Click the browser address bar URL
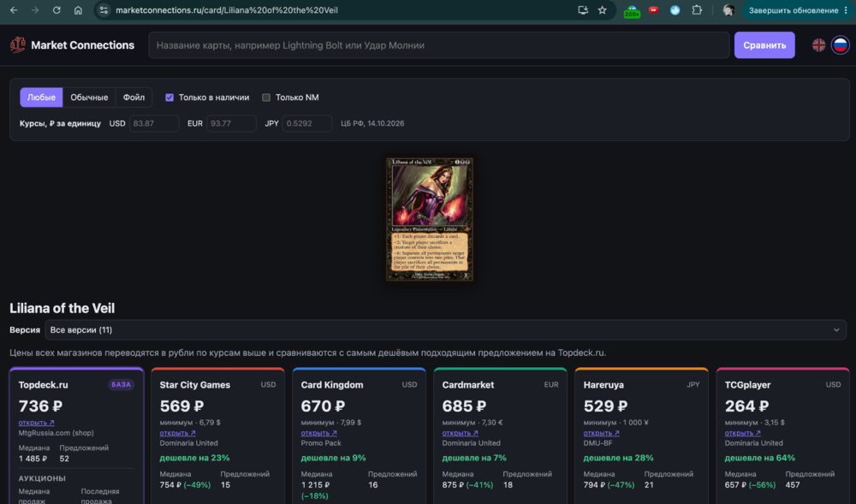 [x=227, y=10]
